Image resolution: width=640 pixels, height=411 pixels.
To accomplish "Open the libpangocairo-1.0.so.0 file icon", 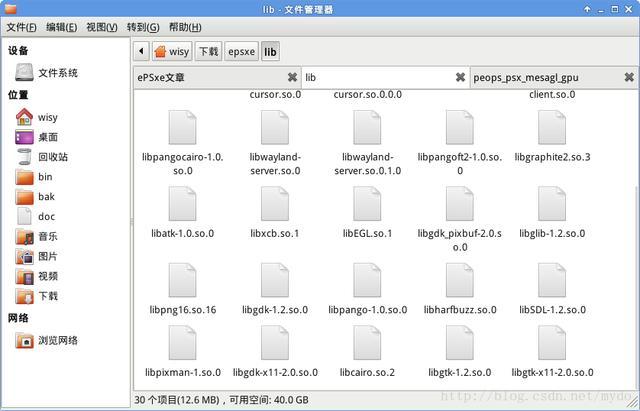I will coord(182,128).
